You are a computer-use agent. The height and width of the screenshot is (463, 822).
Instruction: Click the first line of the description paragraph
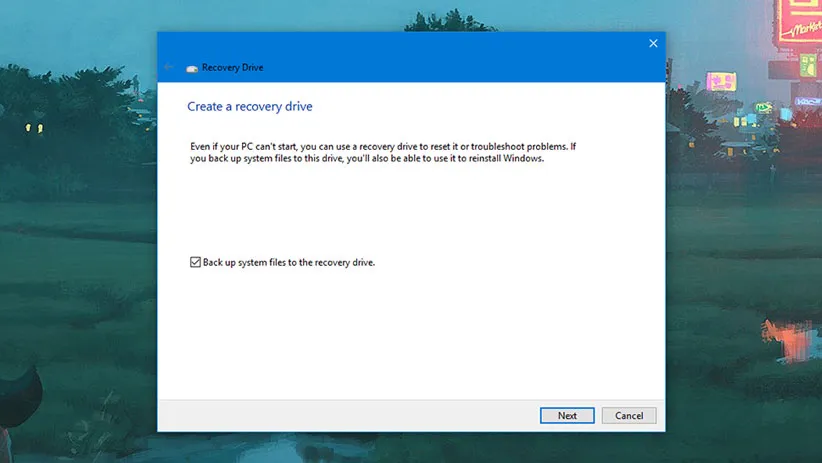[x=382, y=146]
